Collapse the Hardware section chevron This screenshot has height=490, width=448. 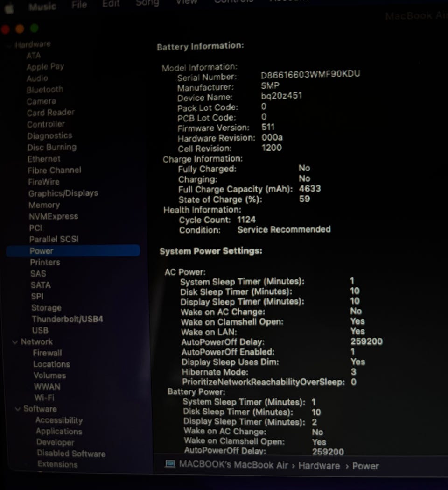tap(9, 46)
